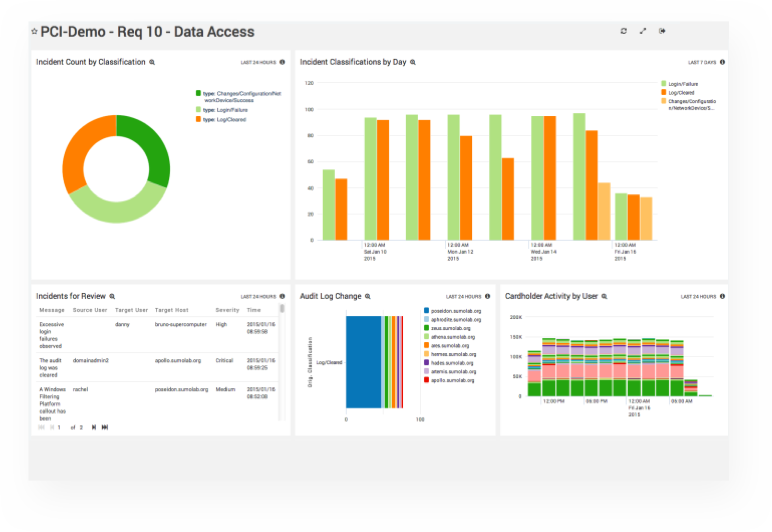Open the magnifier on Incident Count by Classification
This screenshot has width=772, height=532.
tap(151, 62)
